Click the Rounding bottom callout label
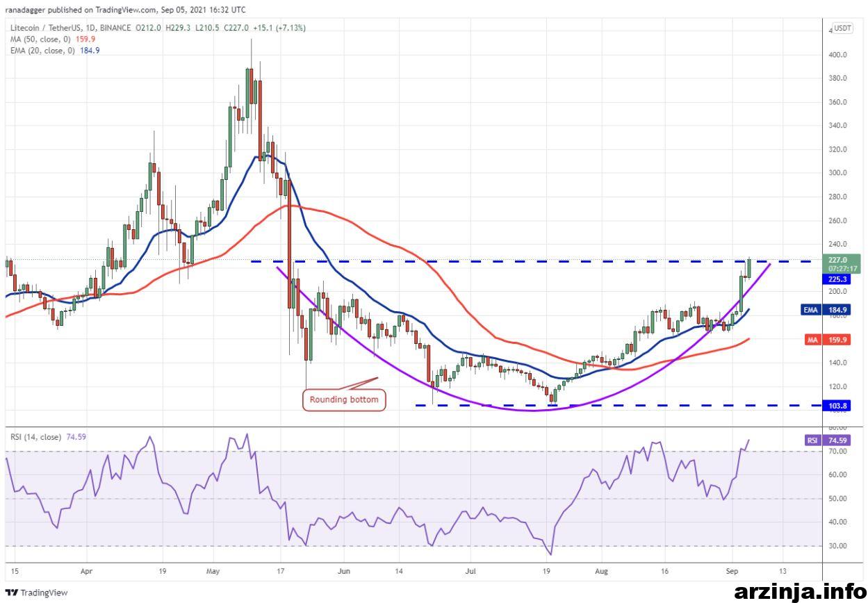Viewport: 868px width, 603px height. pos(344,399)
